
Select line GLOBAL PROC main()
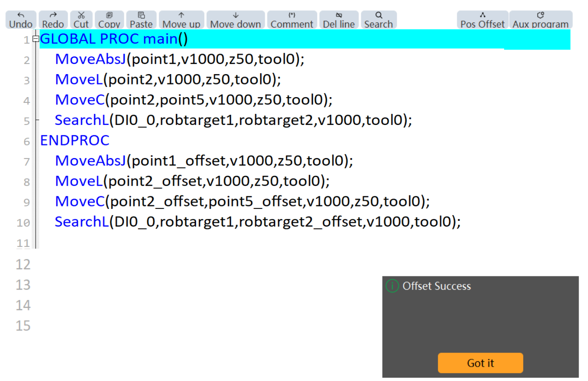click(305, 39)
